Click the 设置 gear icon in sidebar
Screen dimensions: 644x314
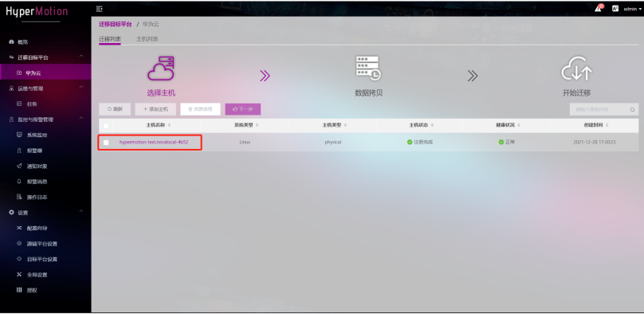coord(11,212)
